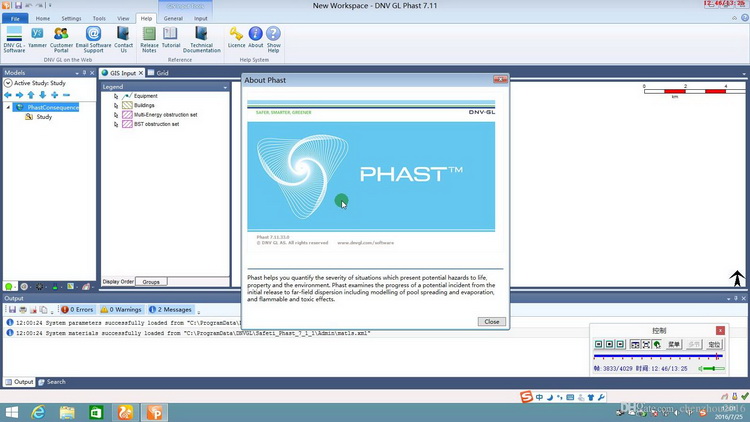
Task: Switch to the Settings ribbon tab
Action: coord(71,19)
